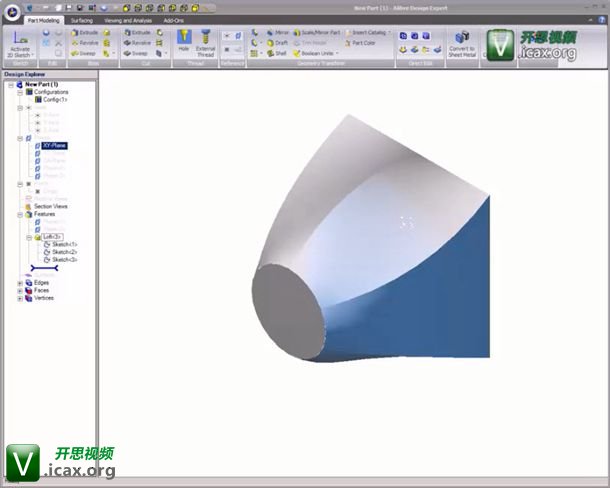
Task: Click Activate 2D Sketch tool
Action: (x=20, y=45)
